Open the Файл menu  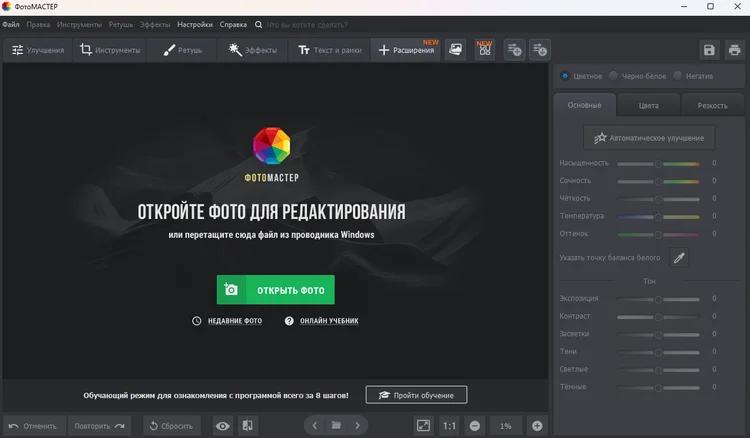pos(11,24)
